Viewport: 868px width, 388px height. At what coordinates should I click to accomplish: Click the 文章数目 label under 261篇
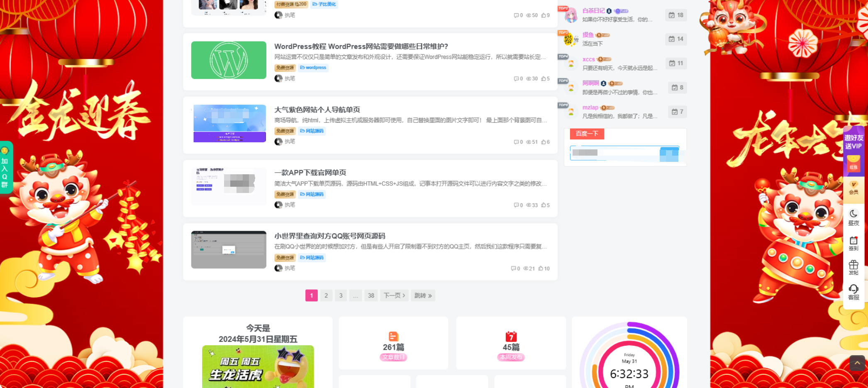(x=393, y=357)
